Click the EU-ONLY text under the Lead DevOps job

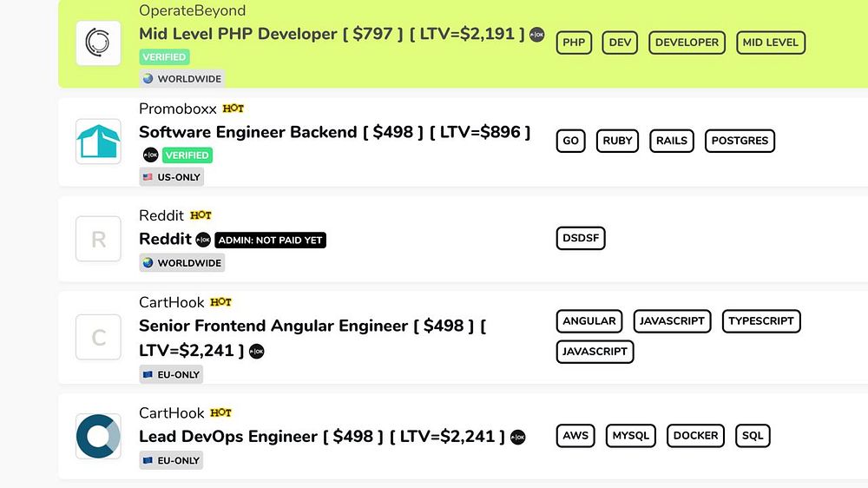[178, 461]
